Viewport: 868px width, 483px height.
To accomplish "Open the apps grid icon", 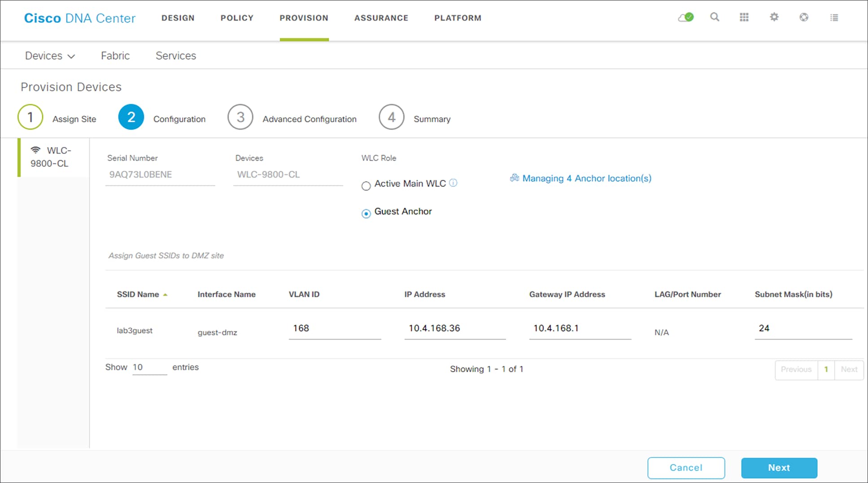I will click(x=744, y=17).
